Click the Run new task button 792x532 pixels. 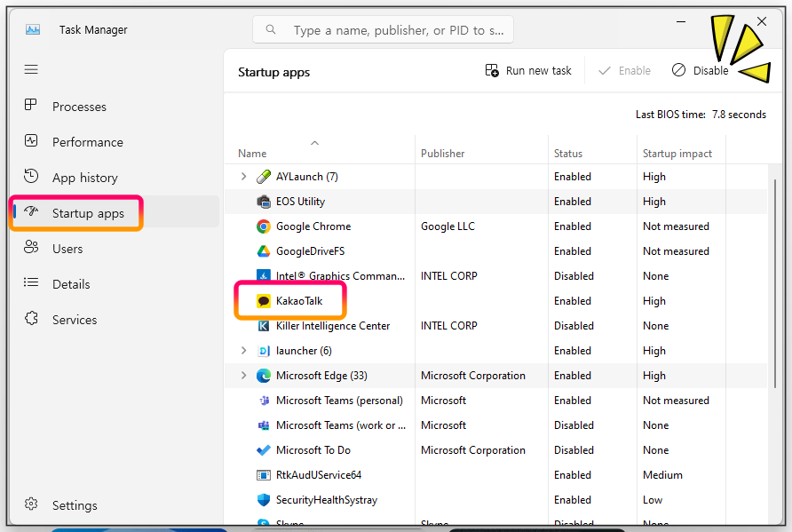pyautogui.click(x=528, y=71)
